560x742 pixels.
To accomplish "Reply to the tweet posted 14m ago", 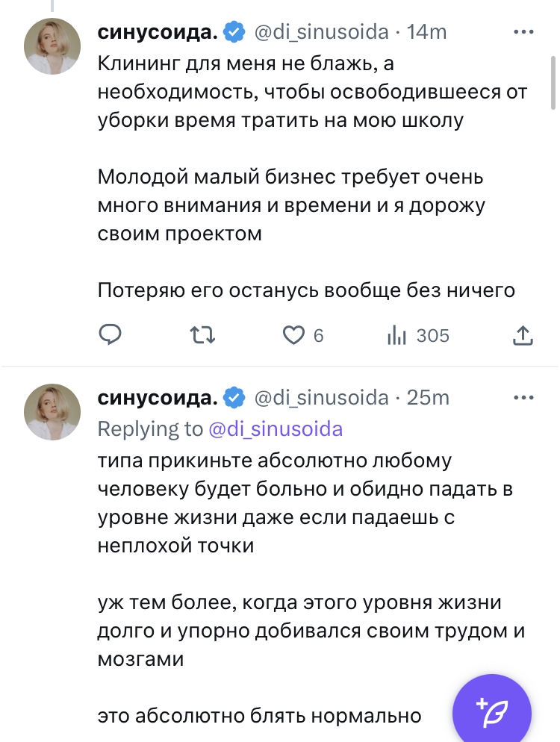I will 111,335.
